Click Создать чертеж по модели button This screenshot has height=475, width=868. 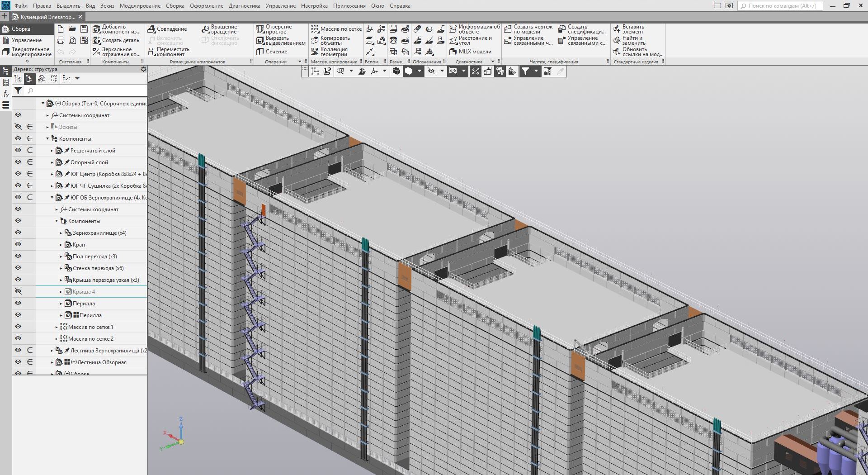528,29
